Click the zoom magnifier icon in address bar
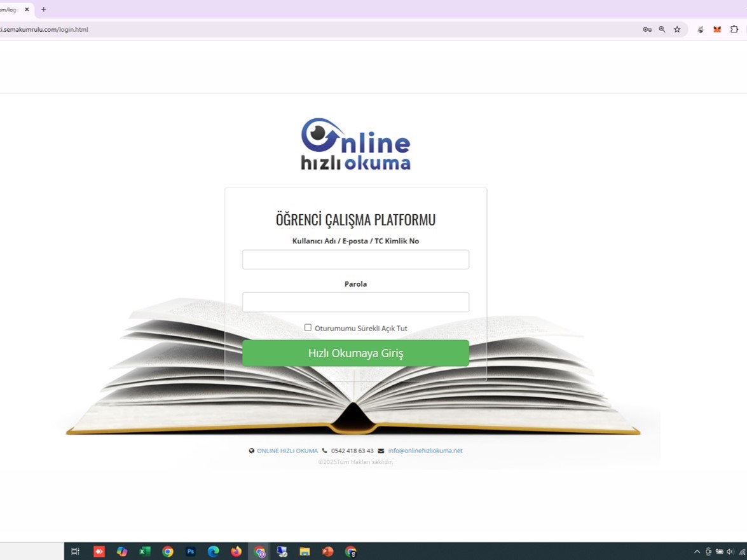This screenshot has width=747, height=560. tap(662, 29)
